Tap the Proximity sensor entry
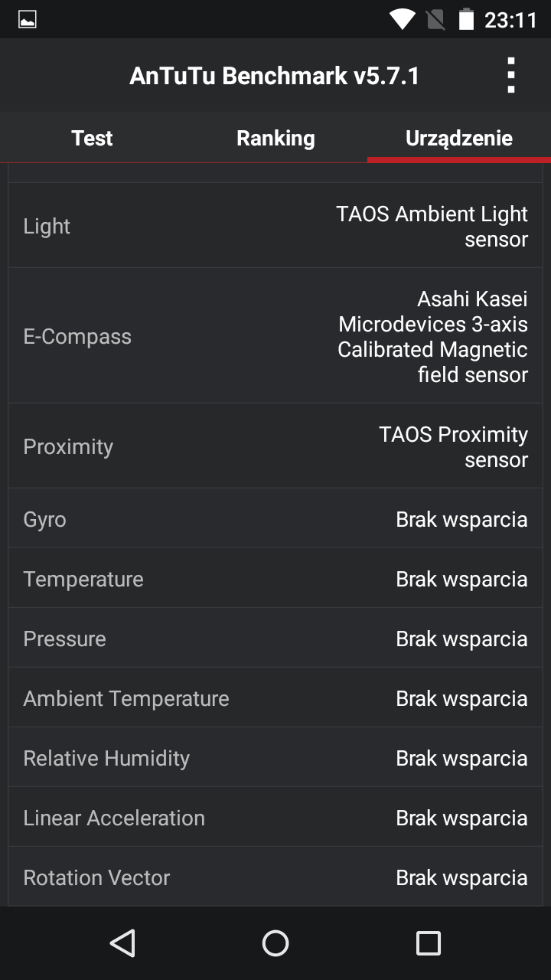Image resolution: width=551 pixels, height=980 pixels. click(275, 446)
